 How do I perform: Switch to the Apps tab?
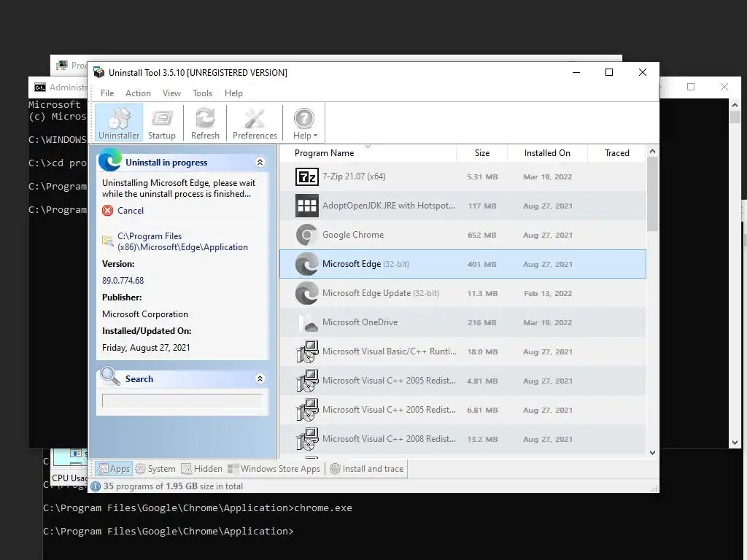(114, 469)
